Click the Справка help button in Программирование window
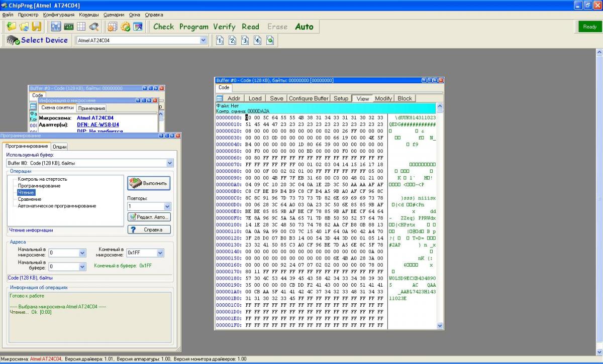 coord(149,229)
